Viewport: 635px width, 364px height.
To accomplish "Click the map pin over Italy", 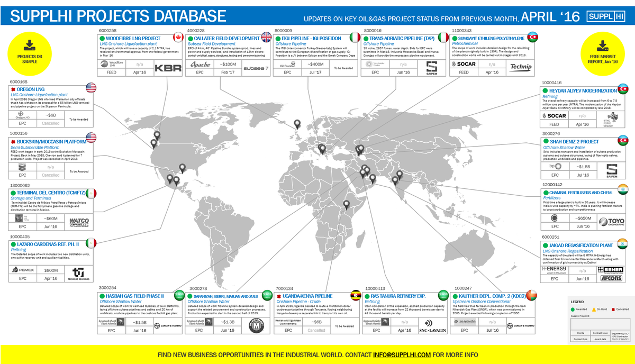I will point(322,149).
